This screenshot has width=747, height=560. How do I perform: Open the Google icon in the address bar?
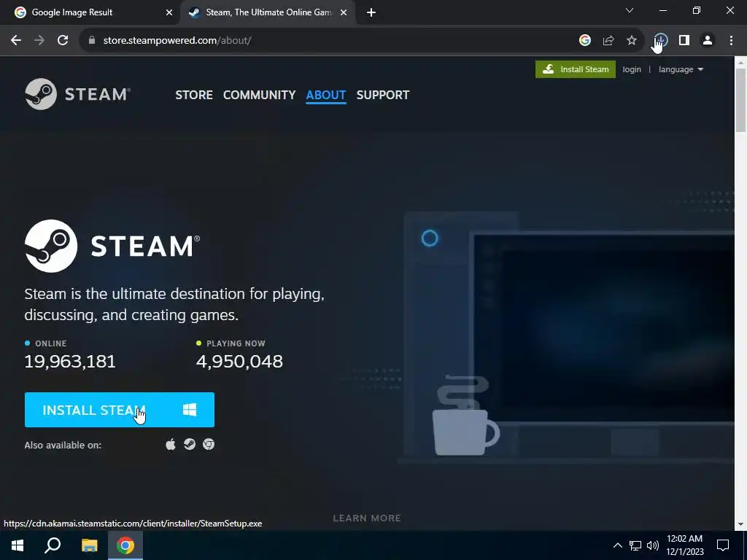click(585, 41)
